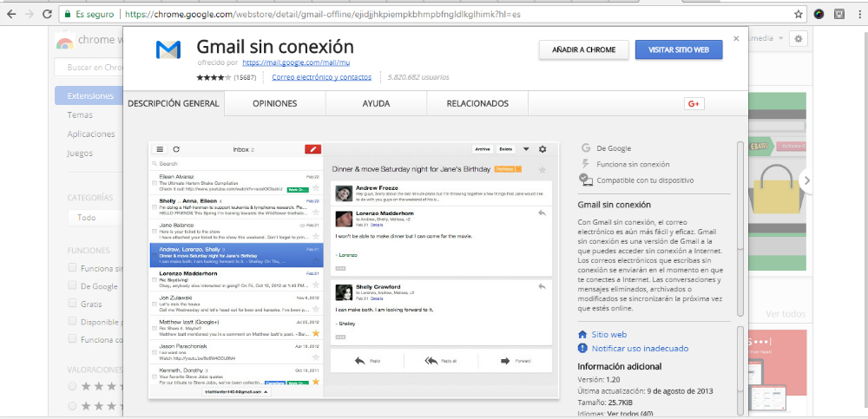
Task: Open the Correo electrónico y contactos category link
Action: tap(321, 77)
